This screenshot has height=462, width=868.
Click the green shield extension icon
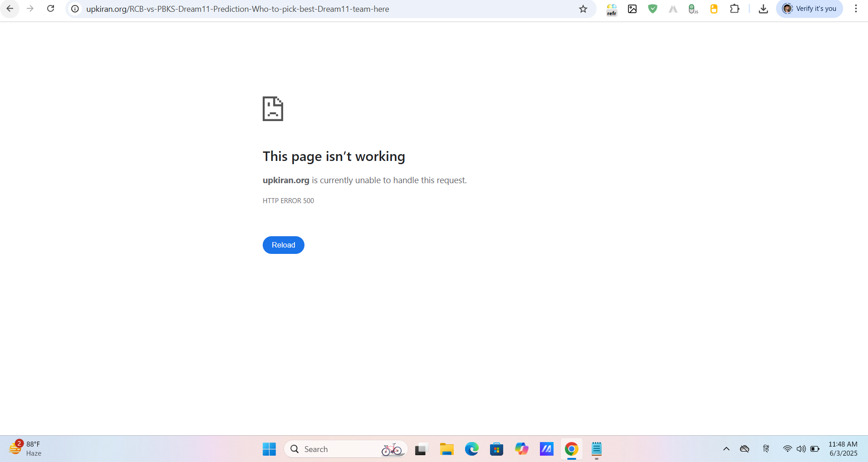(652, 9)
